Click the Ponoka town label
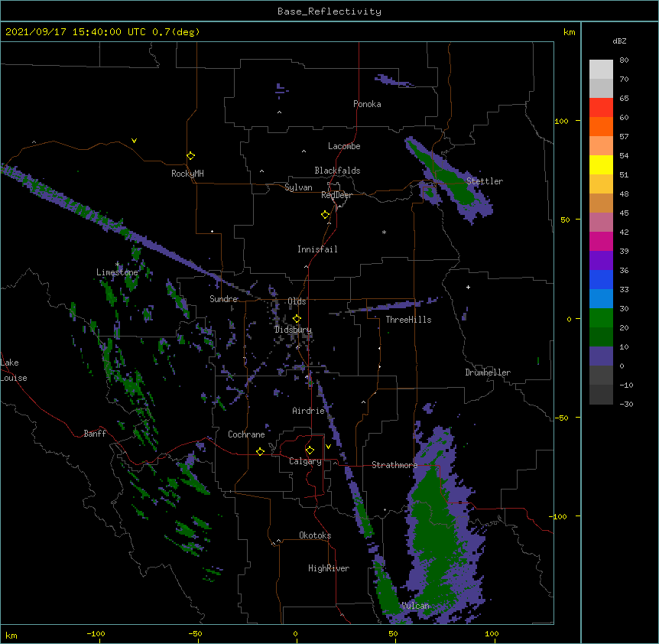Image resolution: width=659 pixels, height=644 pixels. point(367,104)
